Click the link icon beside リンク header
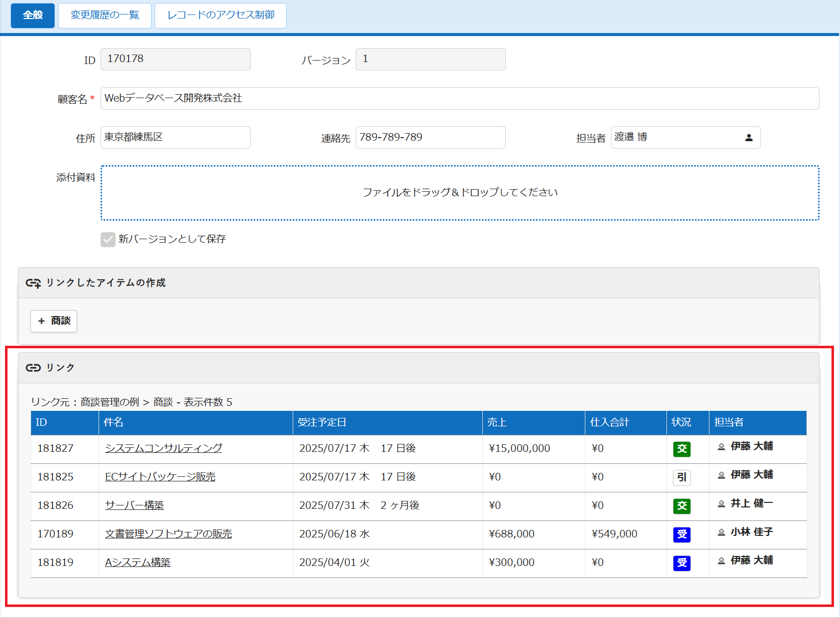The height and width of the screenshot is (618, 840). click(33, 368)
